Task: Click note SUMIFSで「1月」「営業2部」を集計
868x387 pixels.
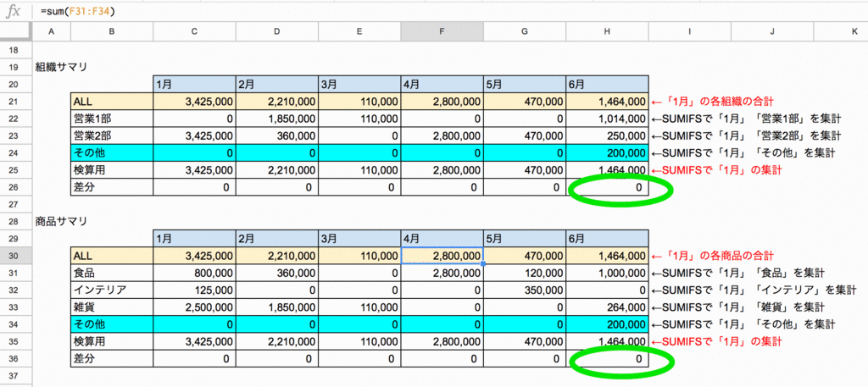Action: point(747,136)
